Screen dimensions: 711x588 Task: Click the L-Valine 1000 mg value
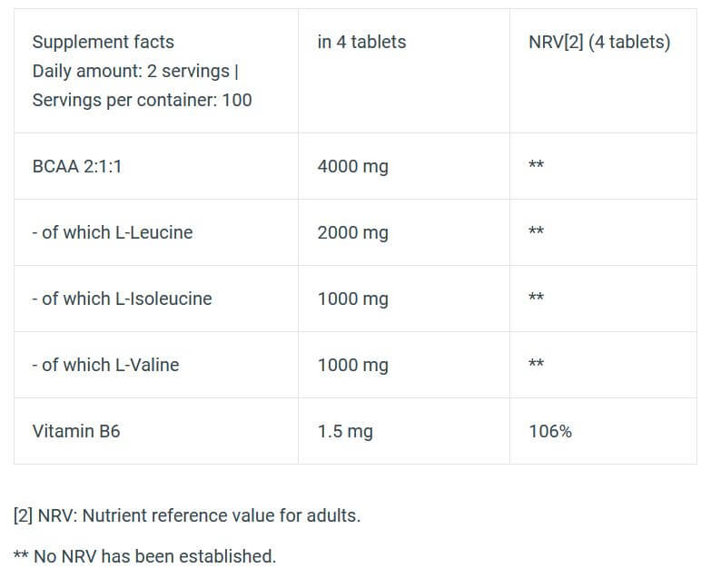[352, 365]
